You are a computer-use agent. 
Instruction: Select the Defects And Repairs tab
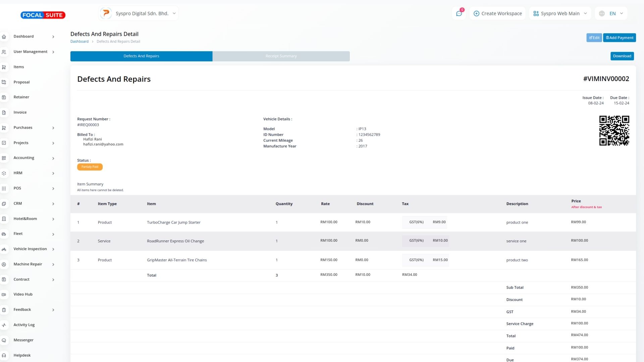coord(141,56)
